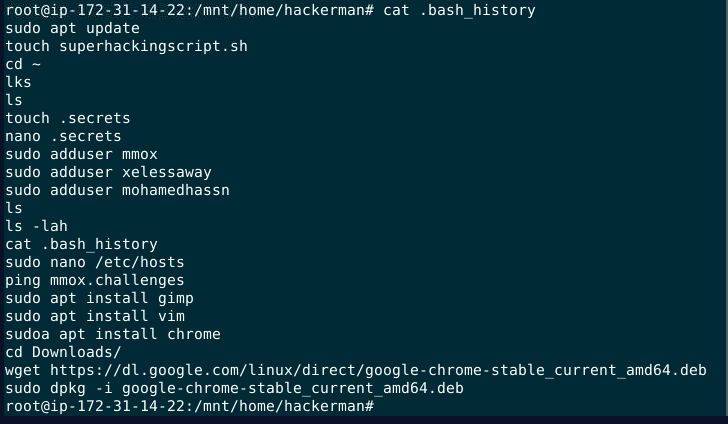Click the 'nano .secrets' line

63,136
